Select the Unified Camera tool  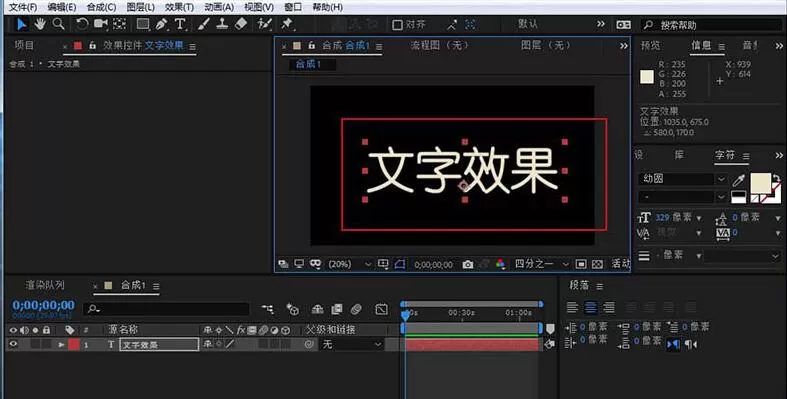(x=100, y=24)
